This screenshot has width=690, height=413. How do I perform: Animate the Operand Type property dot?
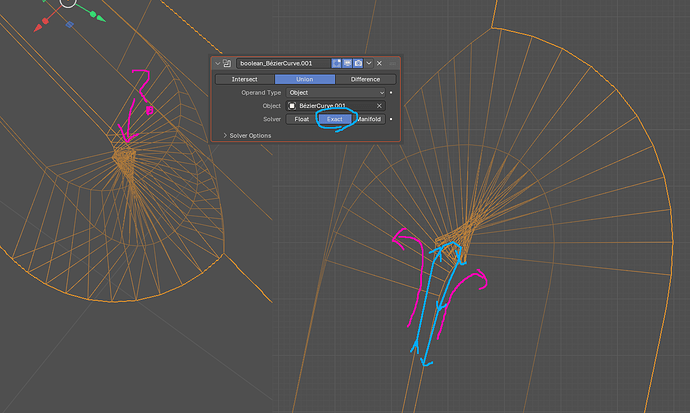click(x=391, y=93)
